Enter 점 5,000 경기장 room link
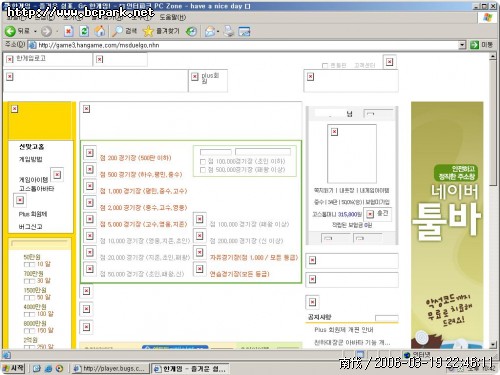 pyautogui.click(x=144, y=224)
